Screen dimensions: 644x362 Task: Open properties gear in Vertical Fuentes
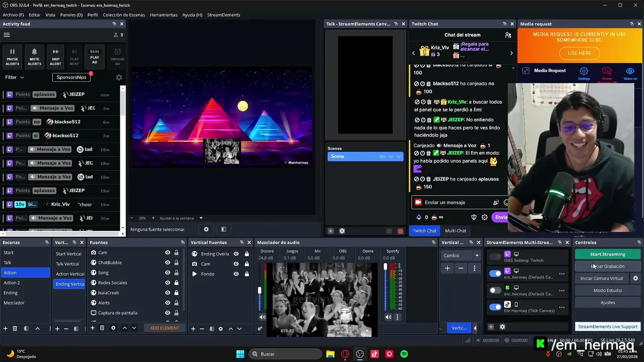point(220,329)
